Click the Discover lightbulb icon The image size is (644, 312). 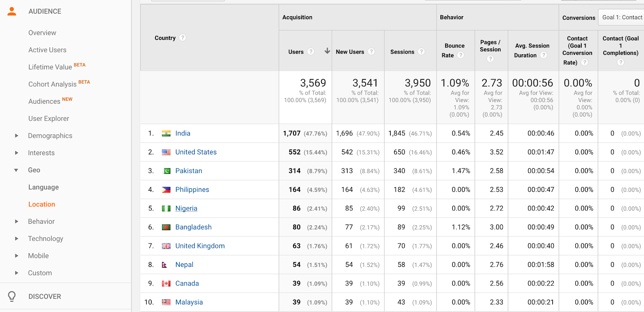click(12, 296)
